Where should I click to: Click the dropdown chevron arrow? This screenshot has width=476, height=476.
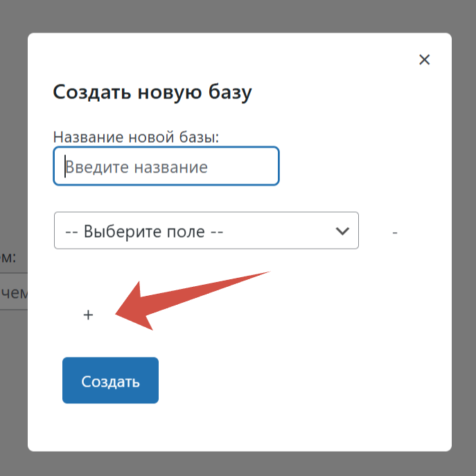[342, 231]
